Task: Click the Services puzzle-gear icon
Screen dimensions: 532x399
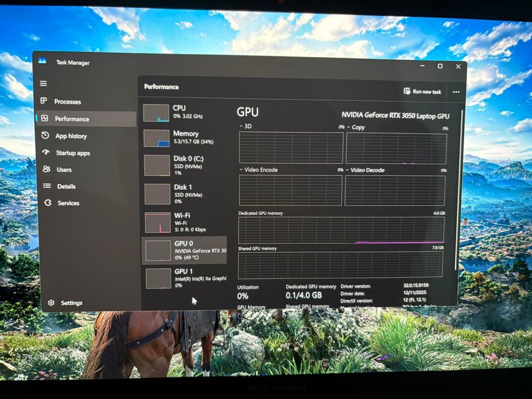Action: tap(48, 202)
